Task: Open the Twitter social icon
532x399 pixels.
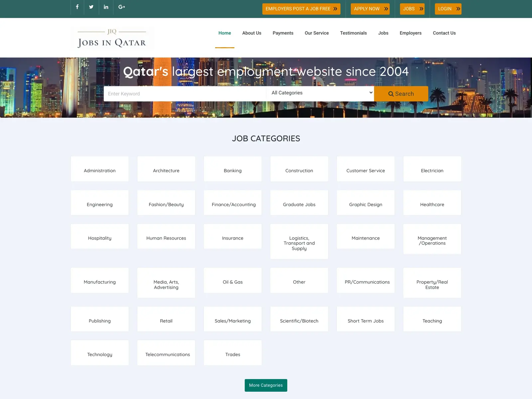Action: pyautogui.click(x=91, y=7)
